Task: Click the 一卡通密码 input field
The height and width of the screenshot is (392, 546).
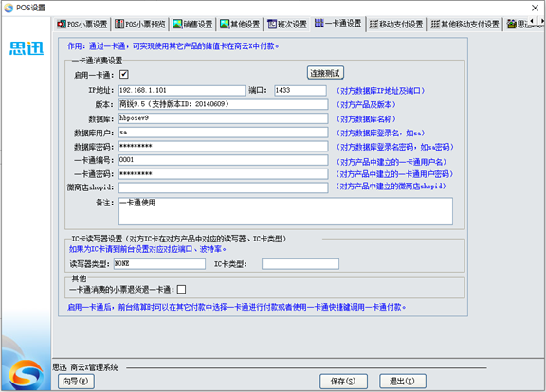Action: point(223,174)
